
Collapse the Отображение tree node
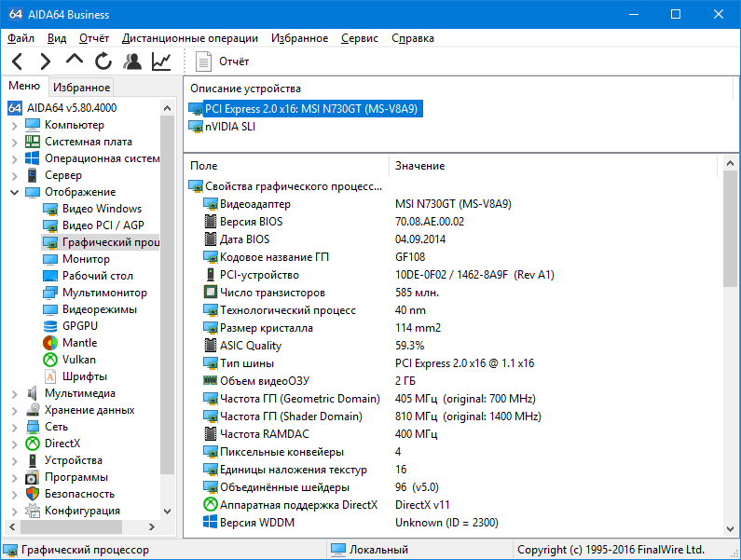pyautogui.click(x=14, y=192)
